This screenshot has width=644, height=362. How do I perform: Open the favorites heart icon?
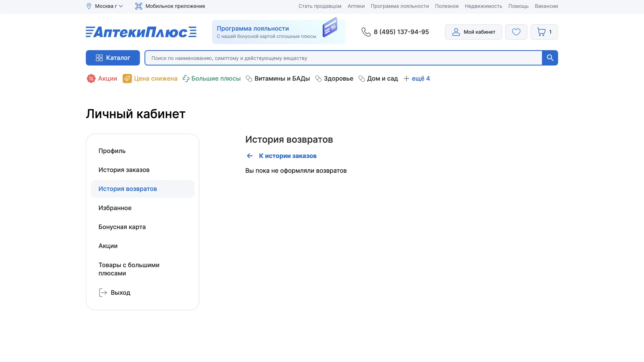pos(516,32)
